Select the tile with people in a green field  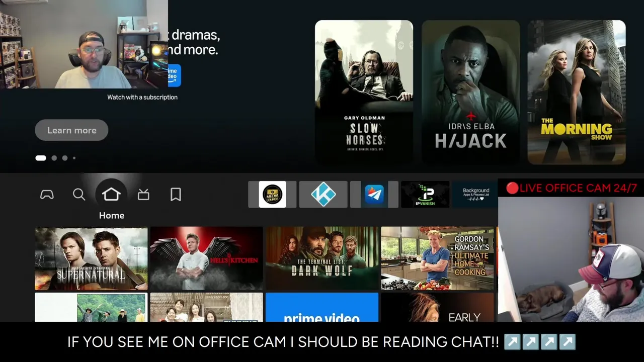pyautogui.click(x=91, y=308)
